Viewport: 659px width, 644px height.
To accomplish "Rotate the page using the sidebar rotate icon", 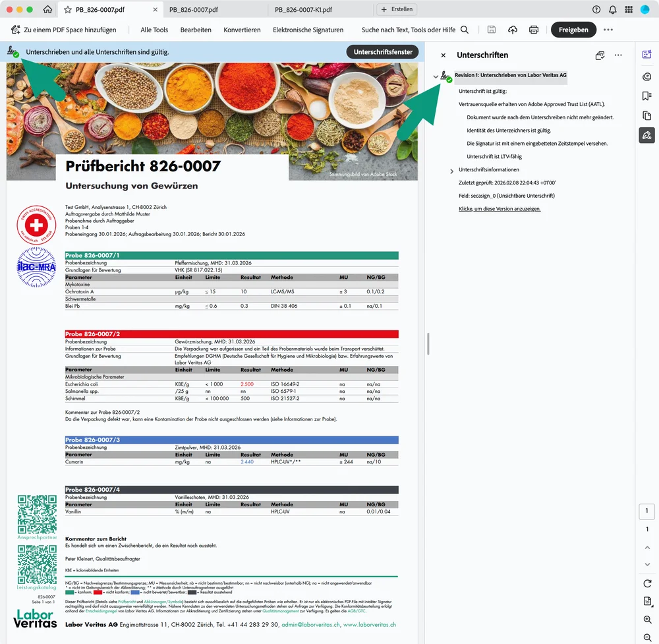I will click(x=647, y=583).
